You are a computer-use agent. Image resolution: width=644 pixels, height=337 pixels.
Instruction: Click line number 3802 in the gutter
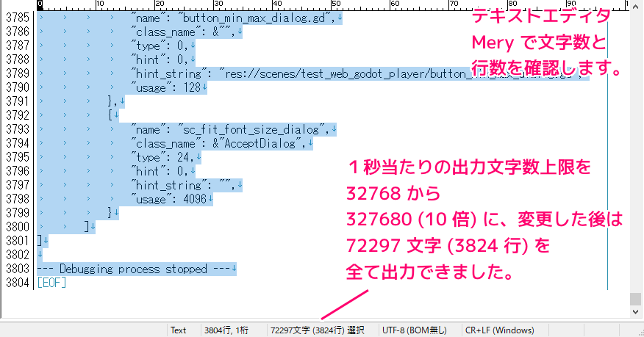pos(17,255)
